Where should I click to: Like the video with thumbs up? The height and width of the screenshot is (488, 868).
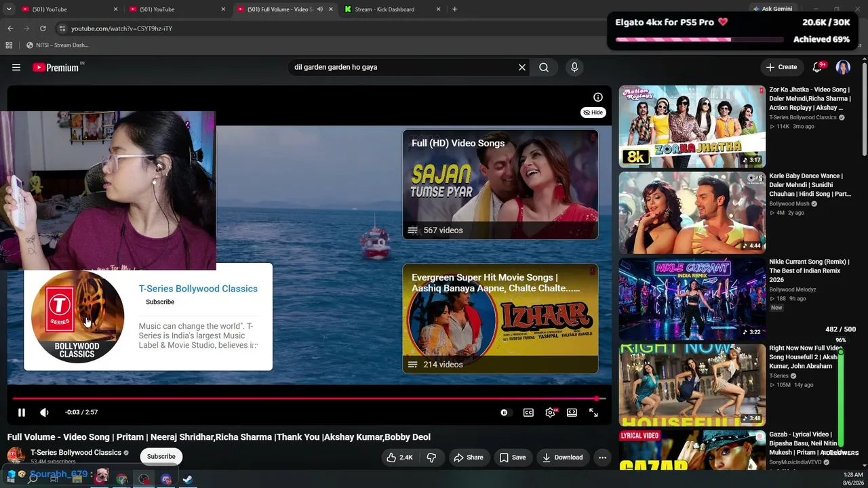click(400, 457)
